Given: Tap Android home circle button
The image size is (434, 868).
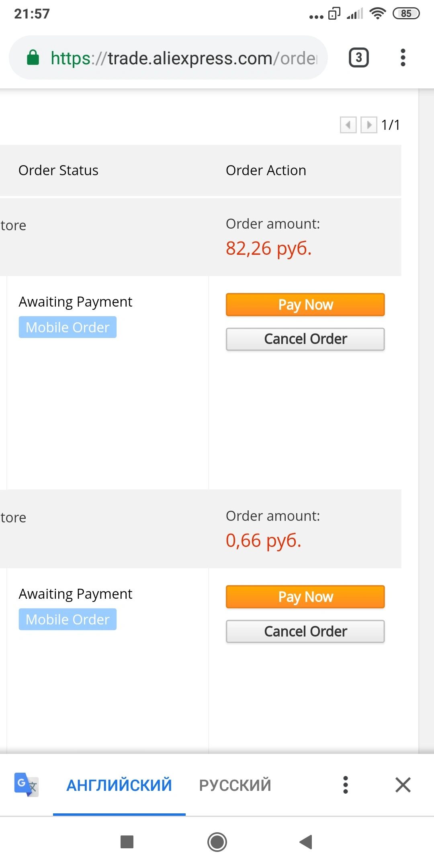Looking at the screenshot, I should coord(217,841).
